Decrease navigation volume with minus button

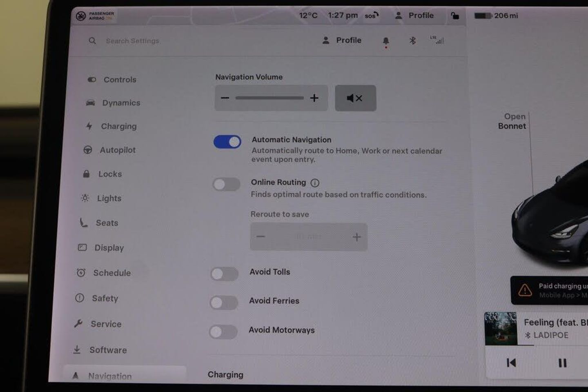[225, 98]
